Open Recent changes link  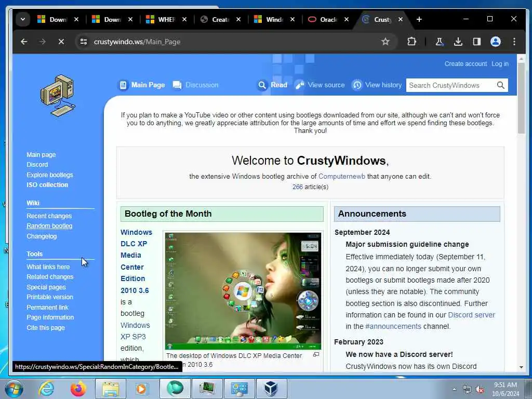49,216
